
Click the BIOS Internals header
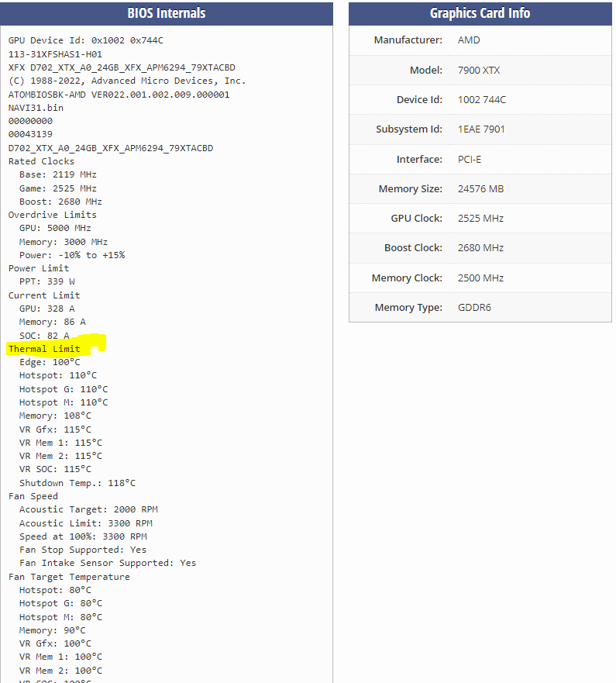coord(167,13)
